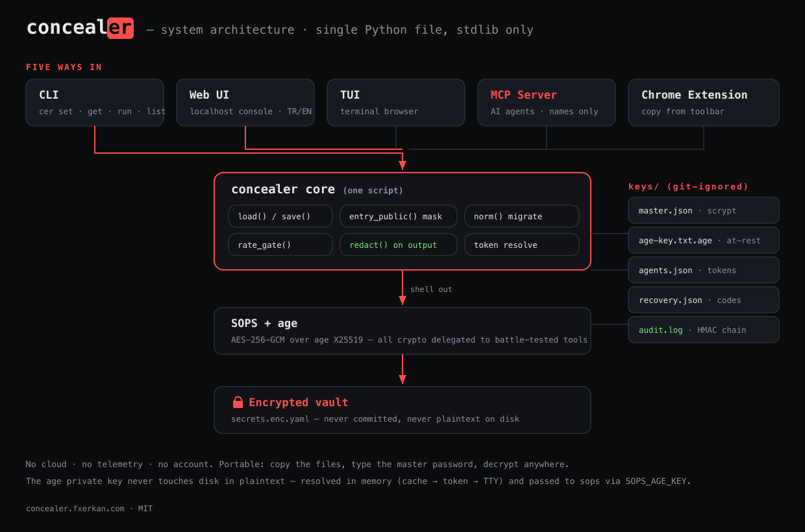Click secrets.enc.yaml description text
The height and width of the screenshot is (532, 805).
click(375, 418)
